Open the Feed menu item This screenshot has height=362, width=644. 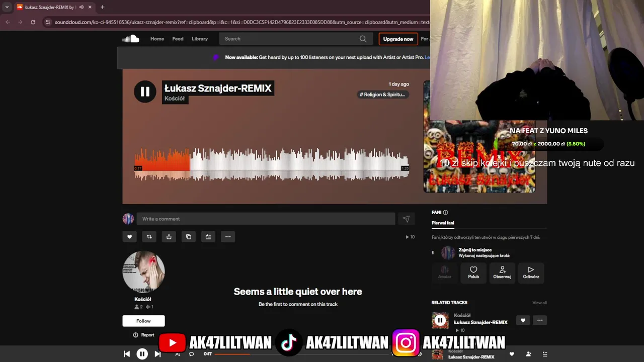(178, 39)
